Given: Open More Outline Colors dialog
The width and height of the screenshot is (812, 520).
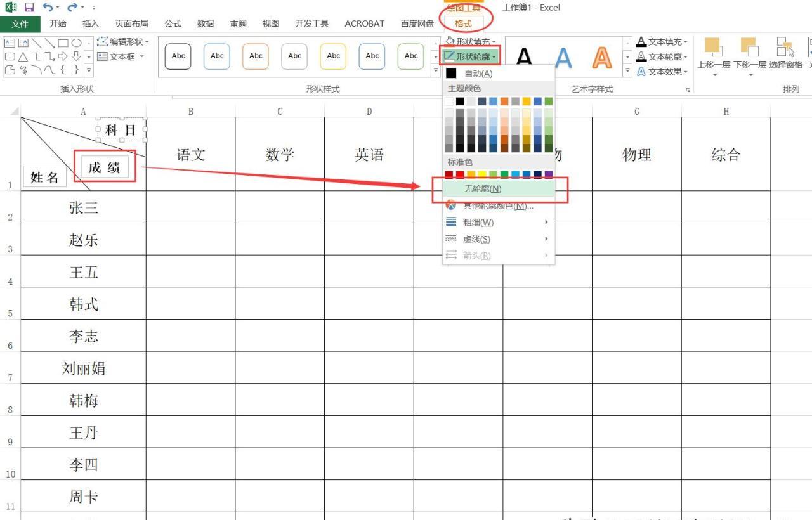Looking at the screenshot, I should point(499,205).
